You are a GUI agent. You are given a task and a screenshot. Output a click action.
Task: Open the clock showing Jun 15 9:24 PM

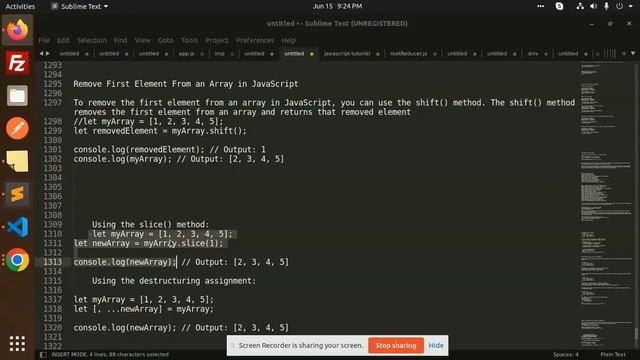pos(337,6)
